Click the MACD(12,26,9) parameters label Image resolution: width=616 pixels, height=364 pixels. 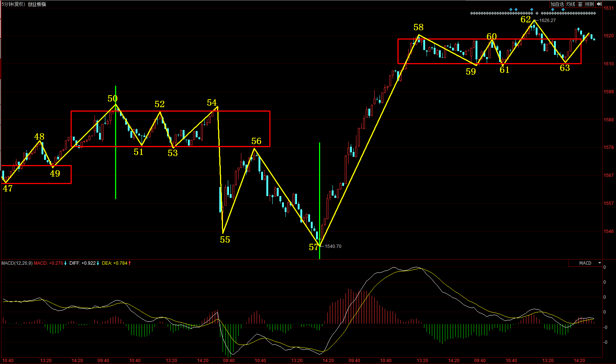17,263
